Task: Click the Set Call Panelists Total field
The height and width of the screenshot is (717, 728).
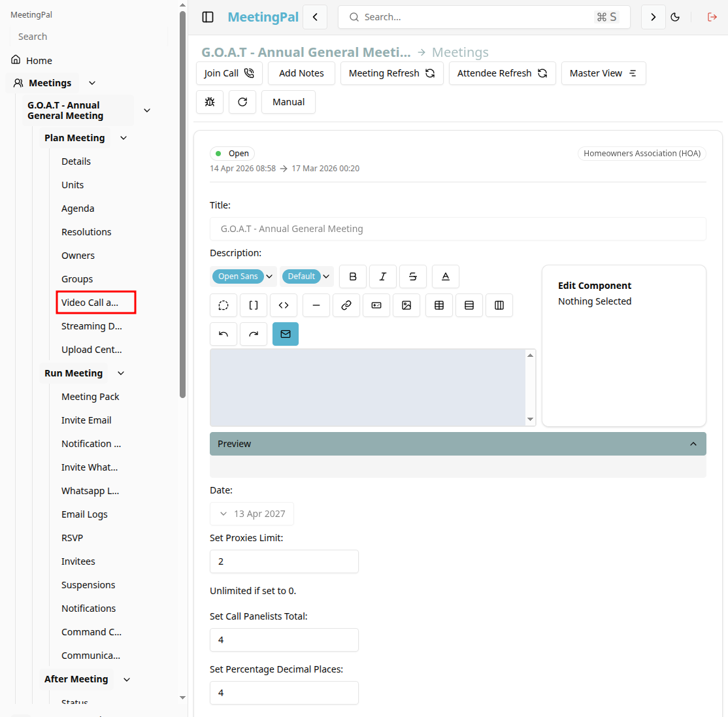Action: tap(284, 640)
